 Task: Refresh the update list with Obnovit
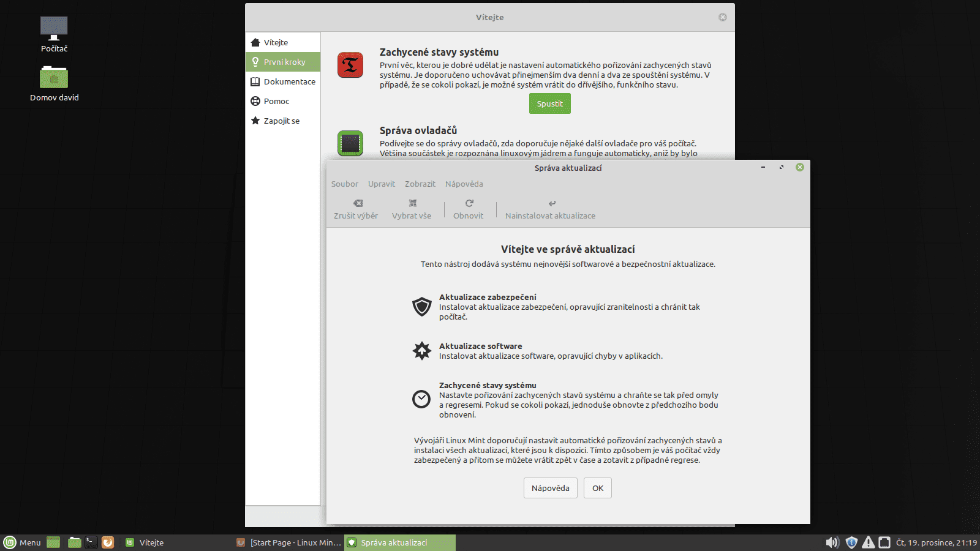468,209
